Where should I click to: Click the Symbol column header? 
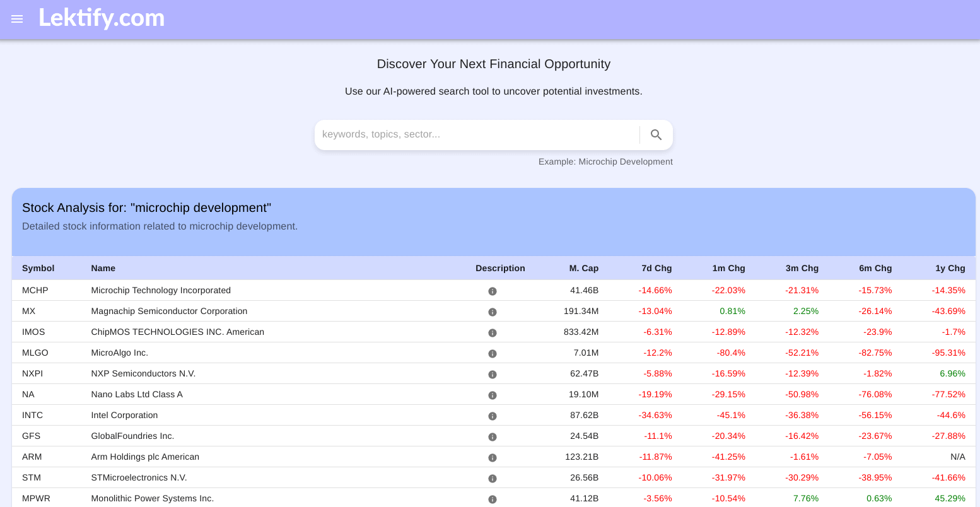38,268
